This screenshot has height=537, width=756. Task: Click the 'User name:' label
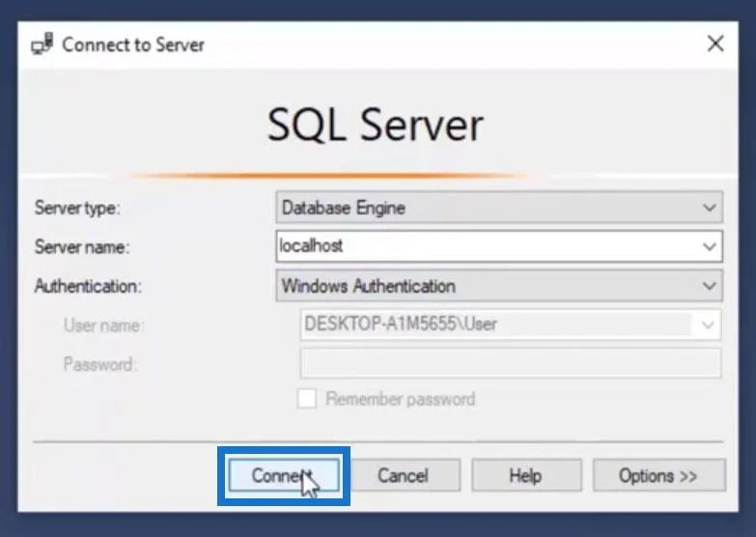point(103,325)
